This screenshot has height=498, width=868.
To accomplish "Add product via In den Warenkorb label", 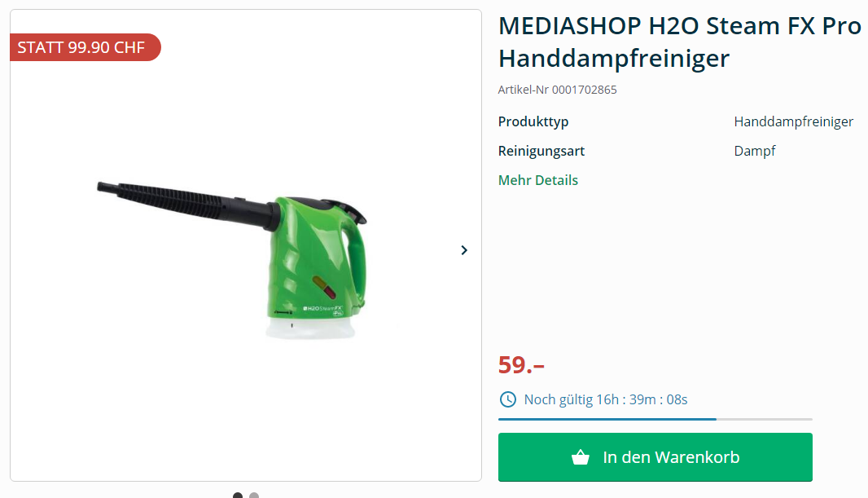I will pos(671,457).
